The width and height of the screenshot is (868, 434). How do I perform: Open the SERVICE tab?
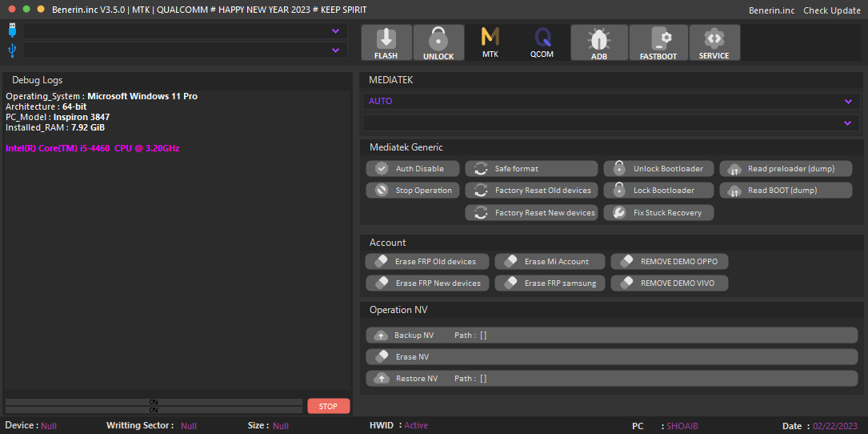[714, 42]
